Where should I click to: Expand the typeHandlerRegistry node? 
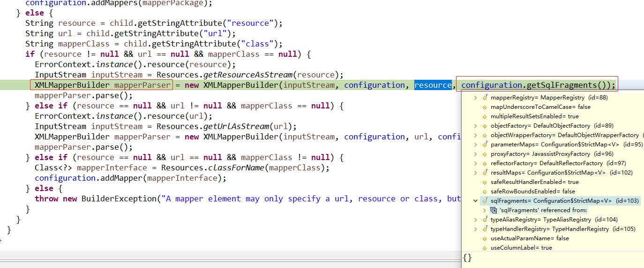point(476,229)
